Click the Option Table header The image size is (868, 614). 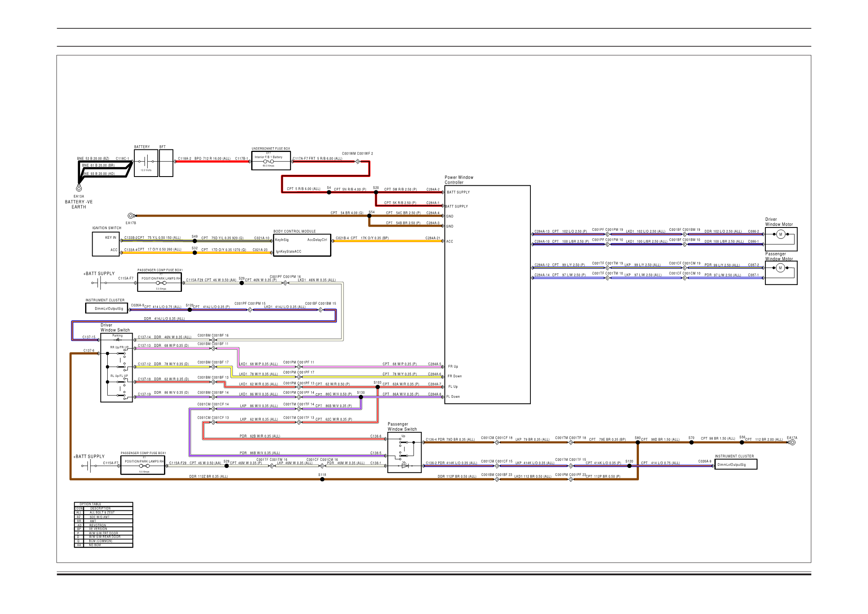pos(91,504)
